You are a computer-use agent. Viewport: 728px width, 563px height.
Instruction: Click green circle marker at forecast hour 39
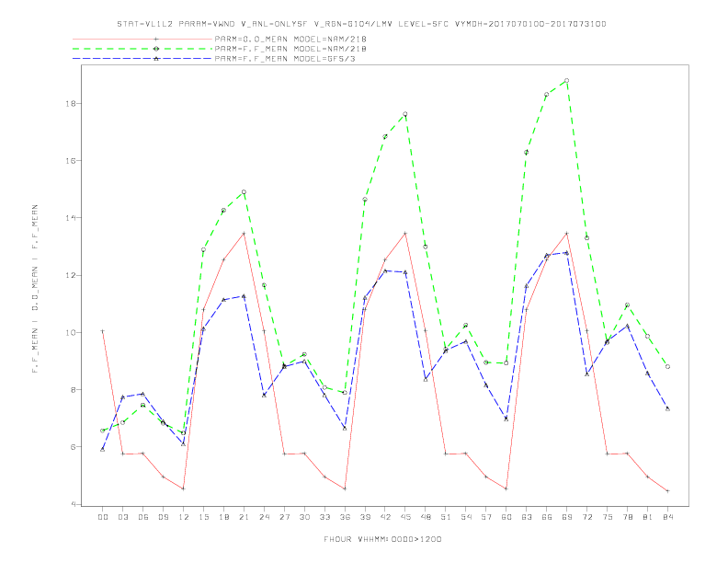pyautogui.click(x=365, y=200)
